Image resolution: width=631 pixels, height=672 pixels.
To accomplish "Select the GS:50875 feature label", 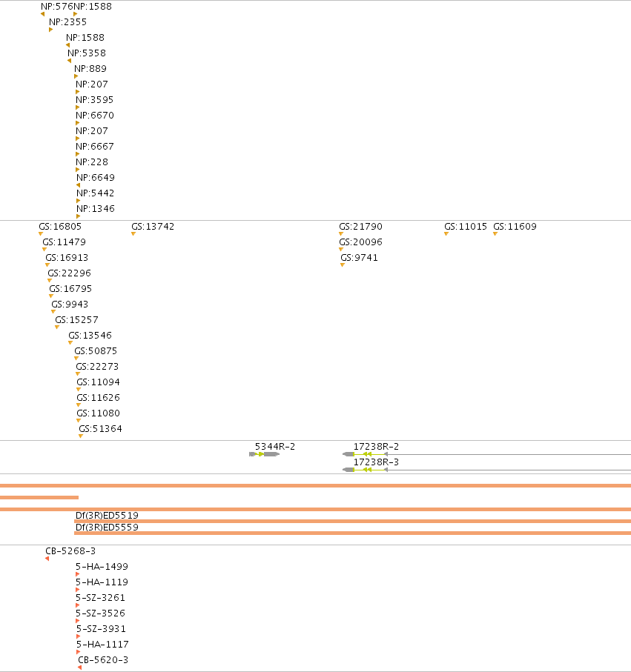I will (96, 351).
